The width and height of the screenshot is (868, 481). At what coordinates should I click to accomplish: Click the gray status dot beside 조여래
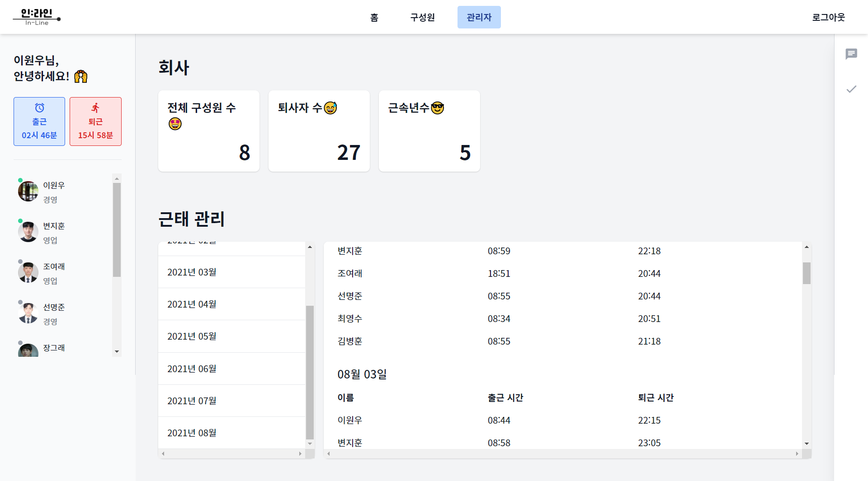click(x=19, y=261)
